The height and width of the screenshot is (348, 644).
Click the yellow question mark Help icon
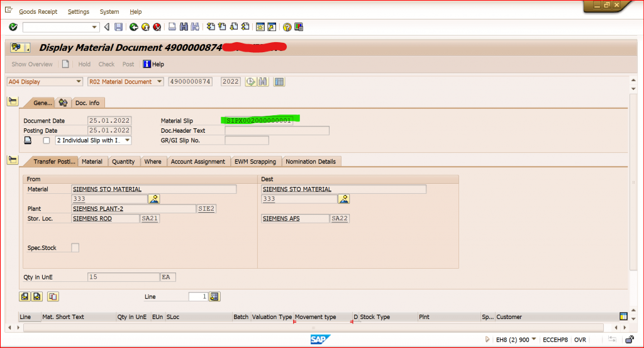(287, 27)
